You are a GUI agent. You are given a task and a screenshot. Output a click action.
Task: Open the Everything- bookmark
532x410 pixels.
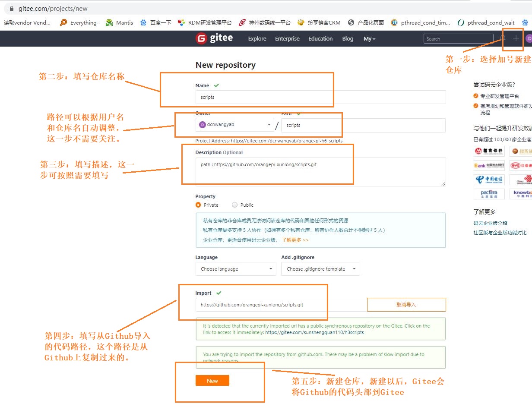tap(79, 22)
